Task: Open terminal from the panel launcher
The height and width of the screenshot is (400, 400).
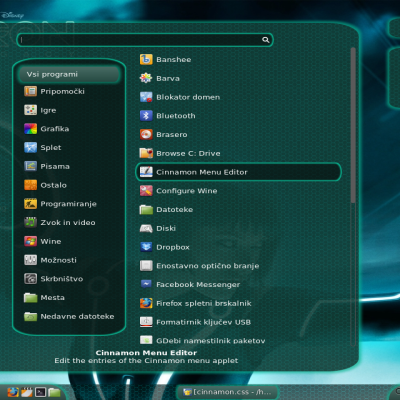Action: pos(41,392)
